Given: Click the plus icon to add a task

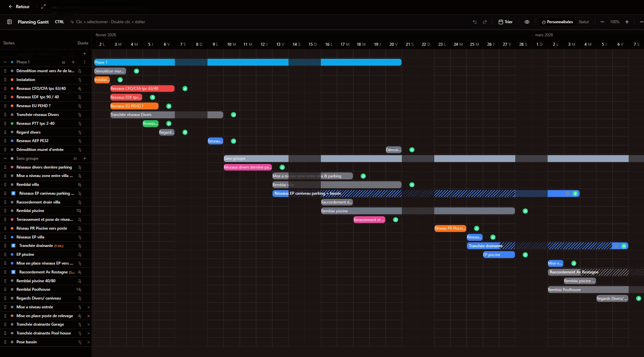Looking at the screenshot, I should (84, 54).
